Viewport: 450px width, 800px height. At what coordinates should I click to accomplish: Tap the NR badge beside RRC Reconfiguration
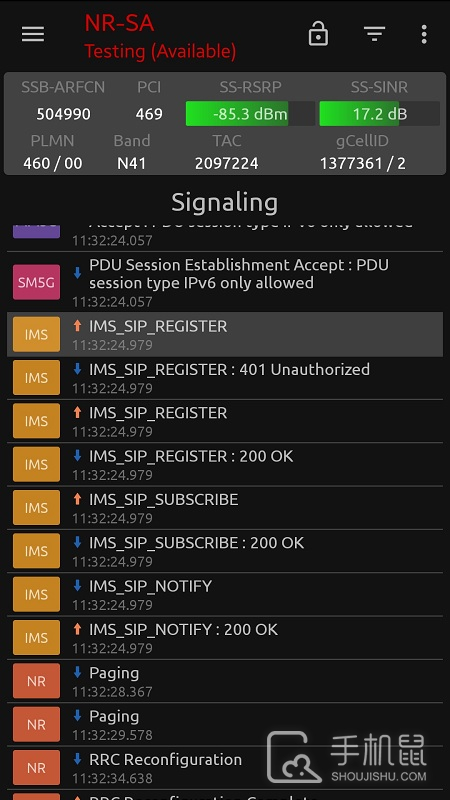(36, 767)
